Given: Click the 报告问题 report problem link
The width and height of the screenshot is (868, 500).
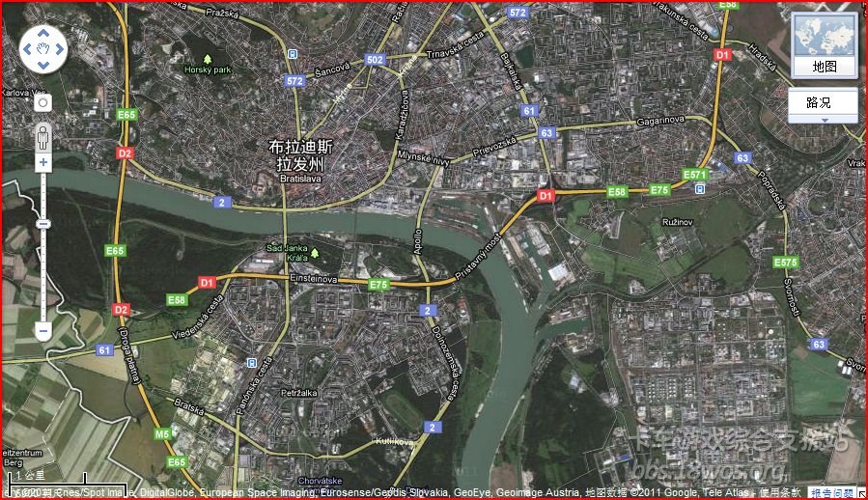Looking at the screenshot, I should click(x=832, y=492).
